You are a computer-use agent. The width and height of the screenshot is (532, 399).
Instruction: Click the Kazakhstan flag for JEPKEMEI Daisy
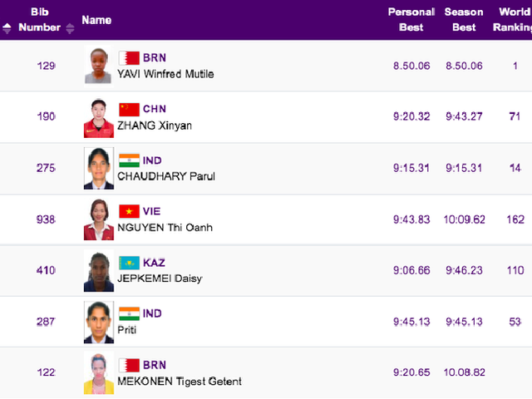click(129, 263)
